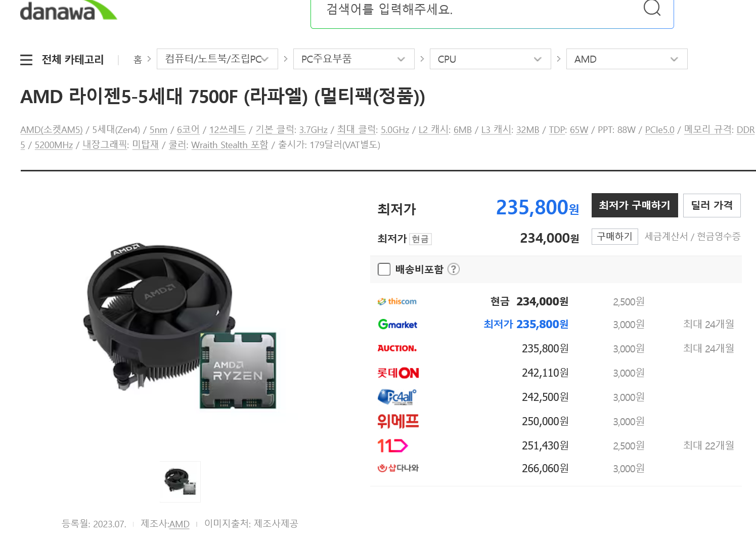Click the 세금계산서 / 현금영수증 text
756x543 pixels.
tap(692, 236)
